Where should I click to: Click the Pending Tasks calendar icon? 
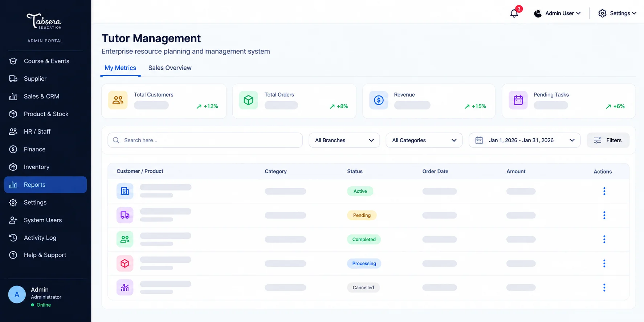tap(518, 100)
